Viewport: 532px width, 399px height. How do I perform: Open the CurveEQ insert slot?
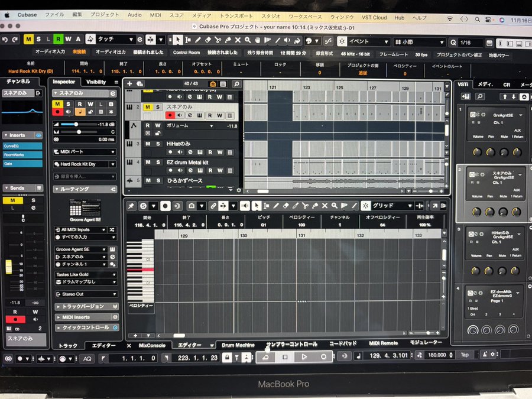click(22, 146)
